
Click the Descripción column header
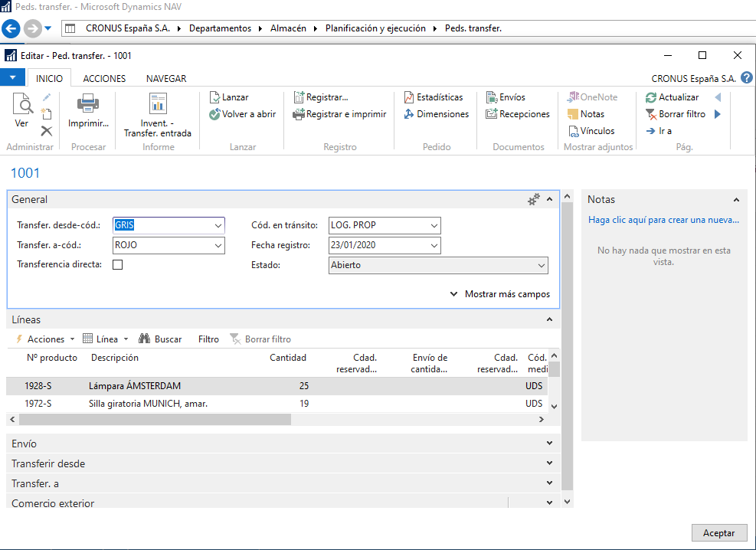click(115, 358)
